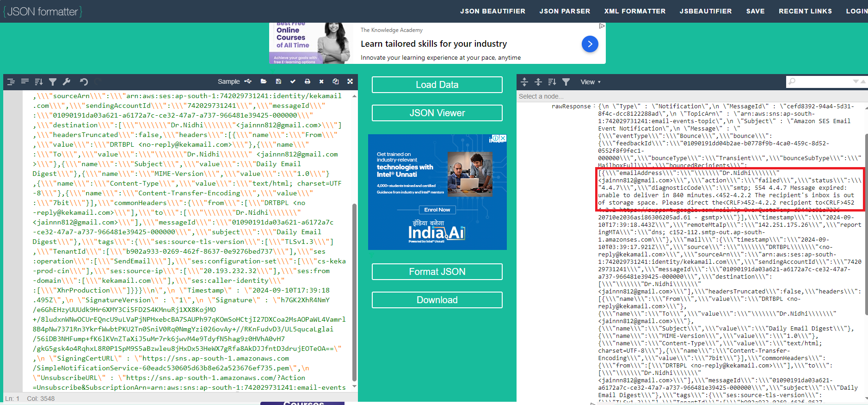The width and height of the screenshot is (868, 405).
Task: Click the format JSON icon in left editor toolbar
Action: point(11,81)
